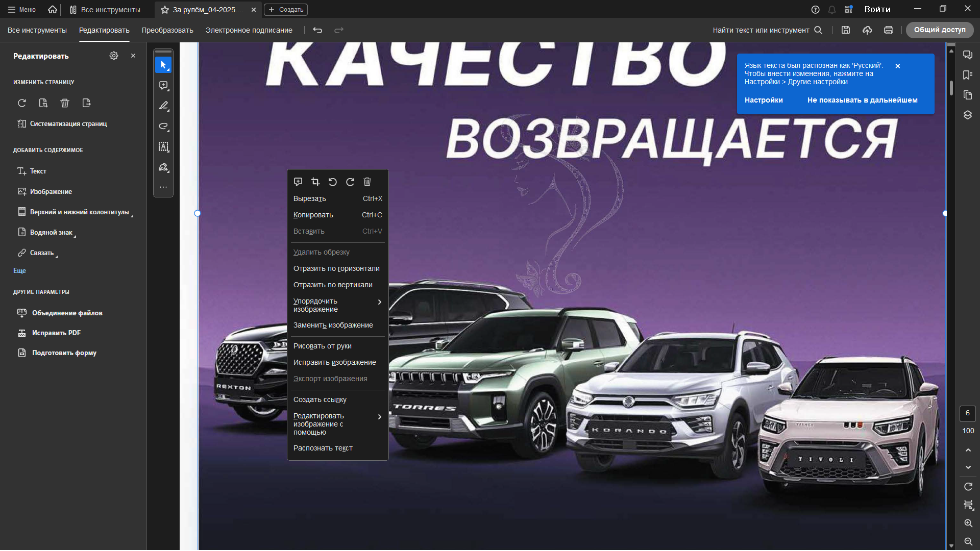Choose Отразить по горизонтали
980x551 pixels.
(x=338, y=268)
